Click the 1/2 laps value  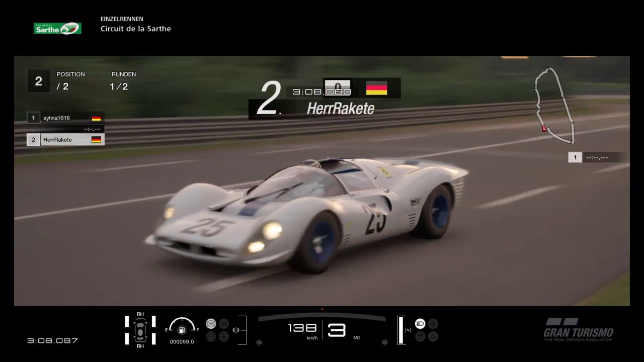point(119,86)
